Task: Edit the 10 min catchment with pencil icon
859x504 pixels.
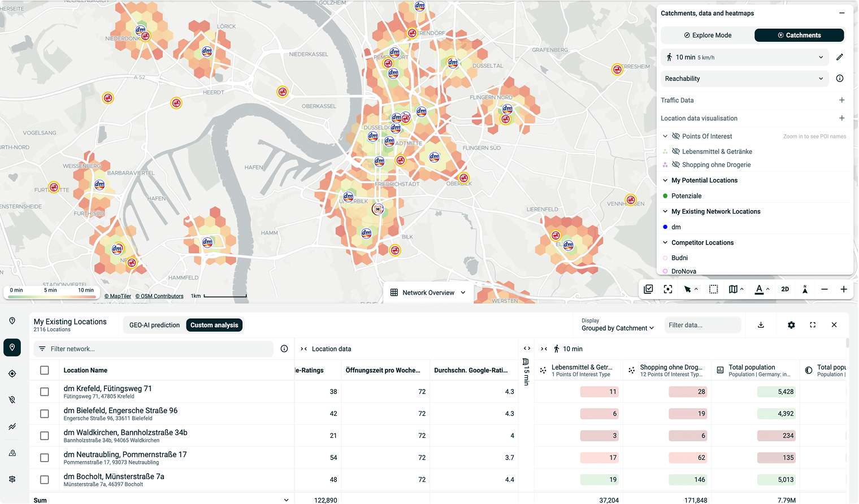Action: (x=840, y=57)
